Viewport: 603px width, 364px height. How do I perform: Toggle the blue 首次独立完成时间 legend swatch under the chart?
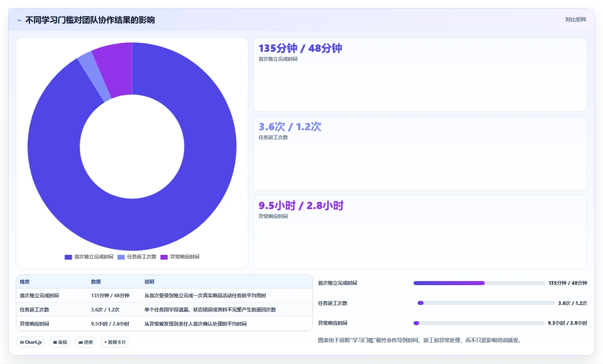pyautogui.click(x=68, y=257)
